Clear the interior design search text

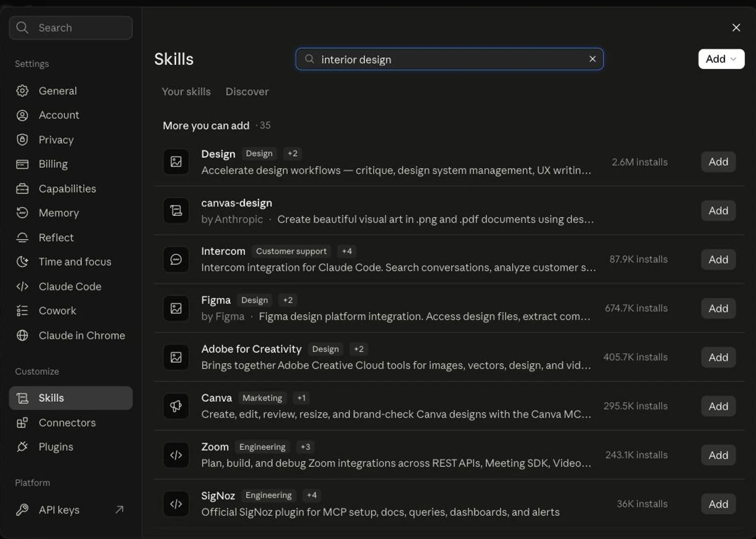[593, 59]
